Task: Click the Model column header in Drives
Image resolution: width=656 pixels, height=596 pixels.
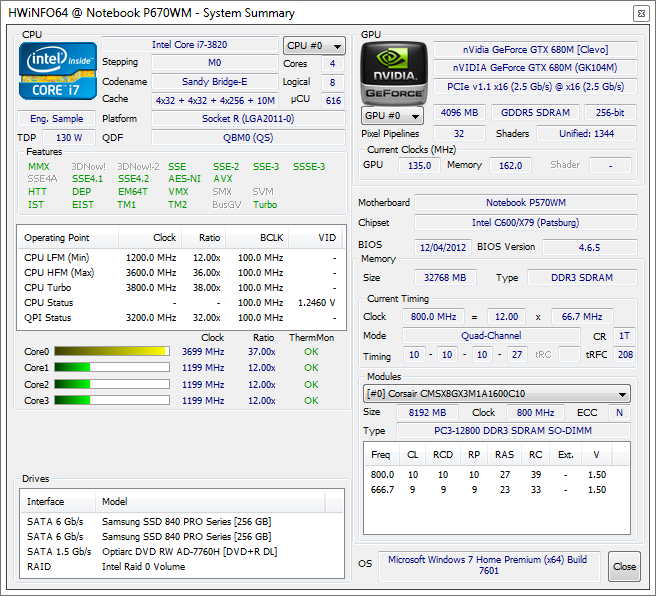Action: point(210,501)
